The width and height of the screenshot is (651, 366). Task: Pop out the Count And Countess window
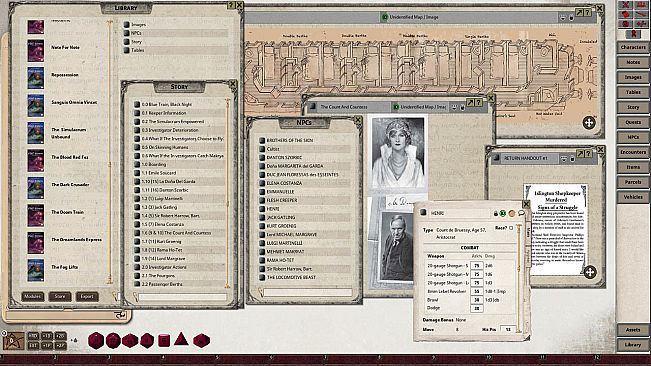click(x=470, y=102)
